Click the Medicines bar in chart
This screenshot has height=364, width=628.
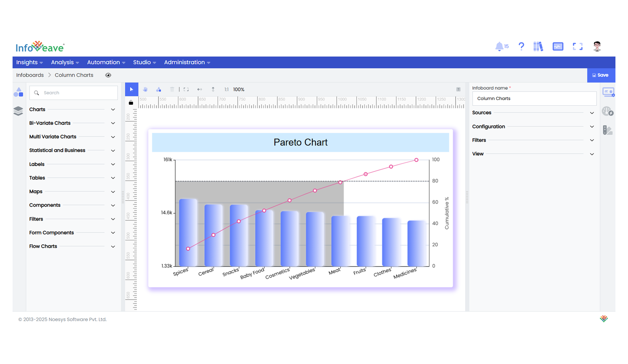pos(416,244)
